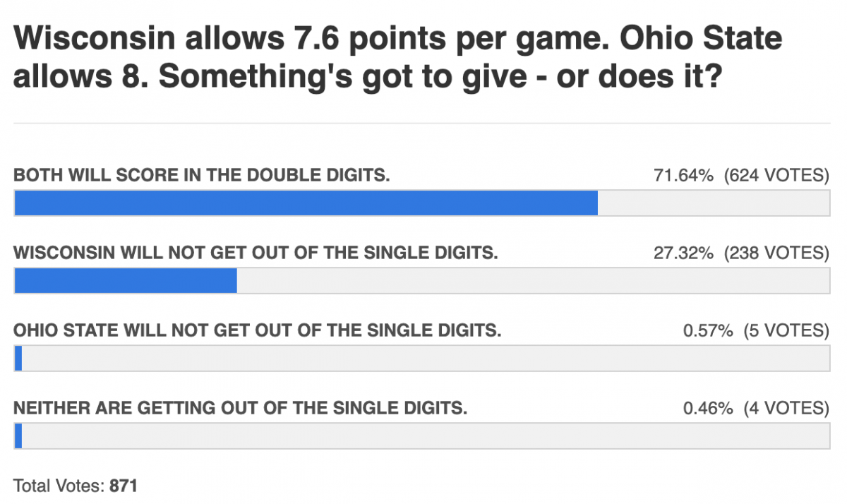
Task: Click the blue filled portion of the first result bar
Action: pyautogui.click(x=306, y=203)
